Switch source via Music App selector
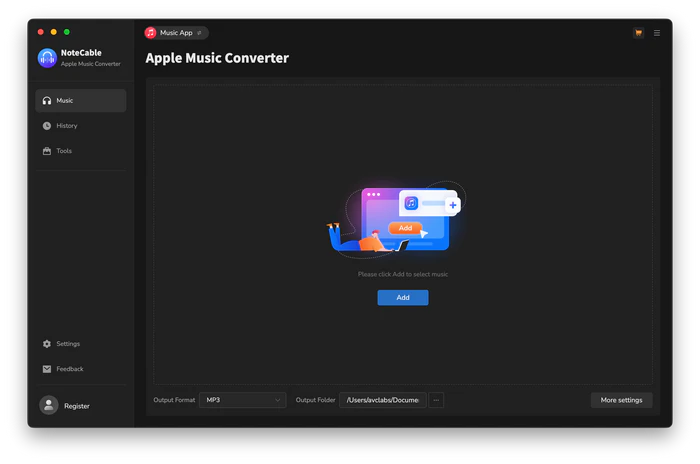700x464 pixels. (x=176, y=33)
